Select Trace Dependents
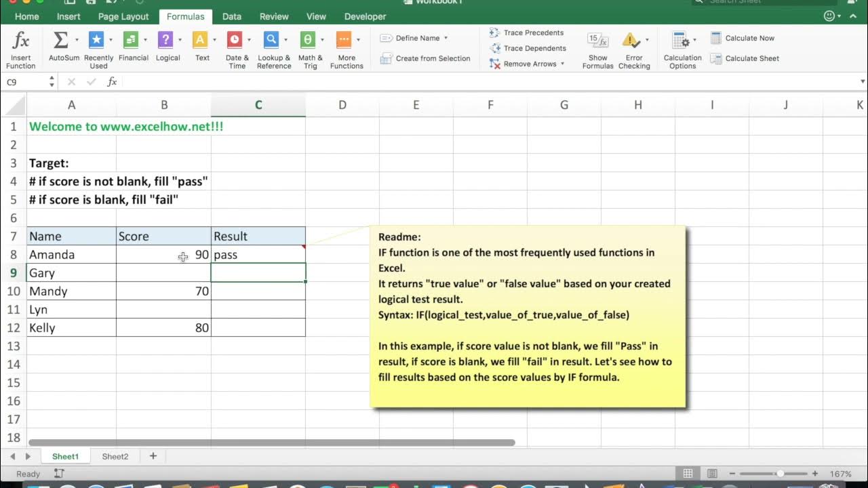This screenshot has width=868, height=488. [x=528, y=48]
